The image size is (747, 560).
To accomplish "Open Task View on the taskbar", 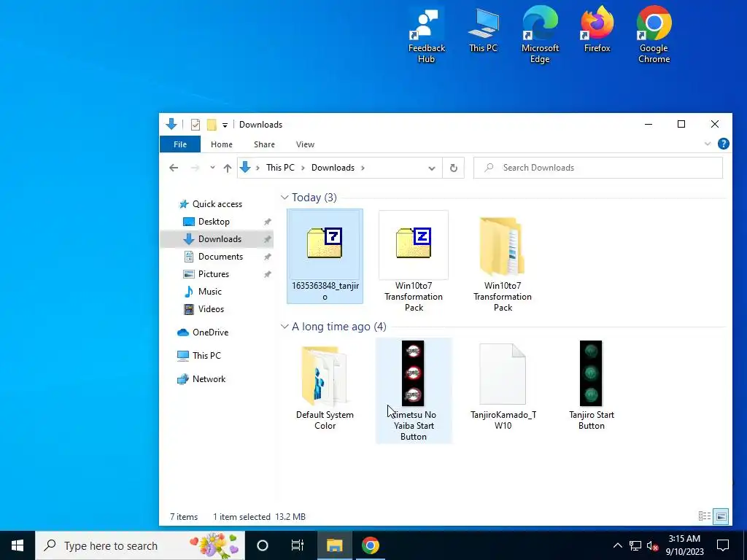I will point(298,545).
